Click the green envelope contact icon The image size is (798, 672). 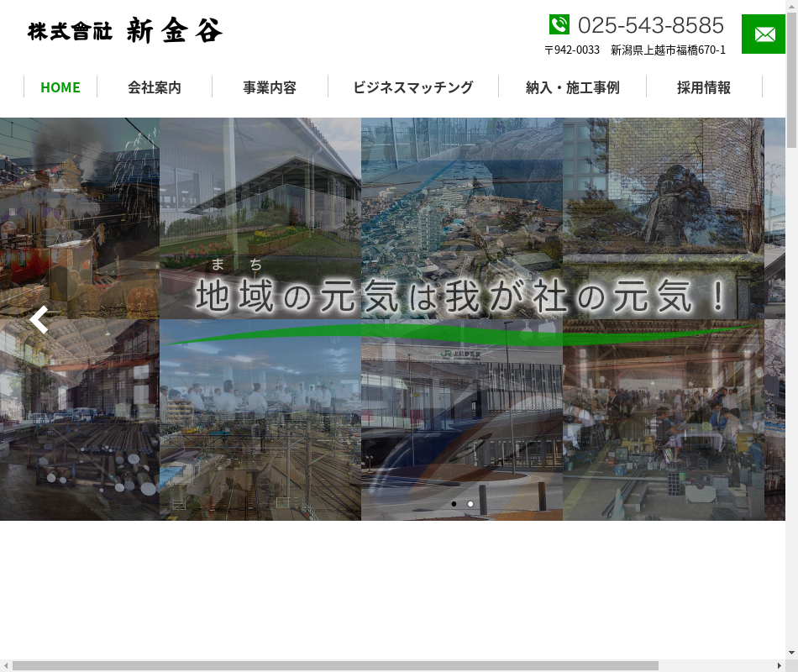click(764, 34)
